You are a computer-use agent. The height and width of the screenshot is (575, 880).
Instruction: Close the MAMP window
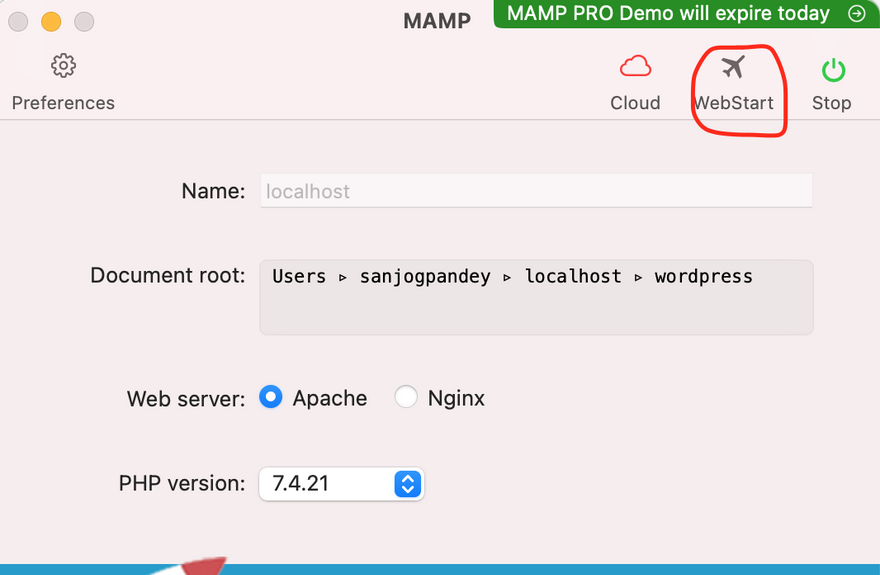[x=17, y=21]
